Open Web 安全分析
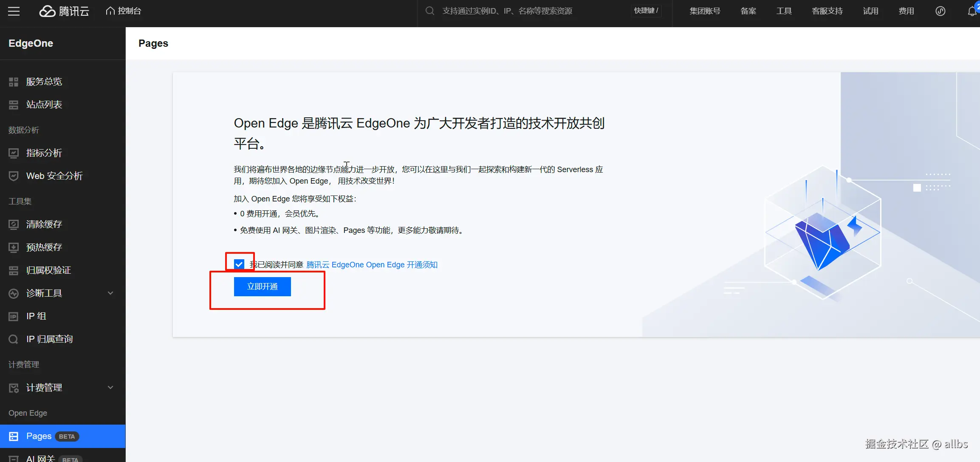This screenshot has width=980, height=462. (x=54, y=176)
